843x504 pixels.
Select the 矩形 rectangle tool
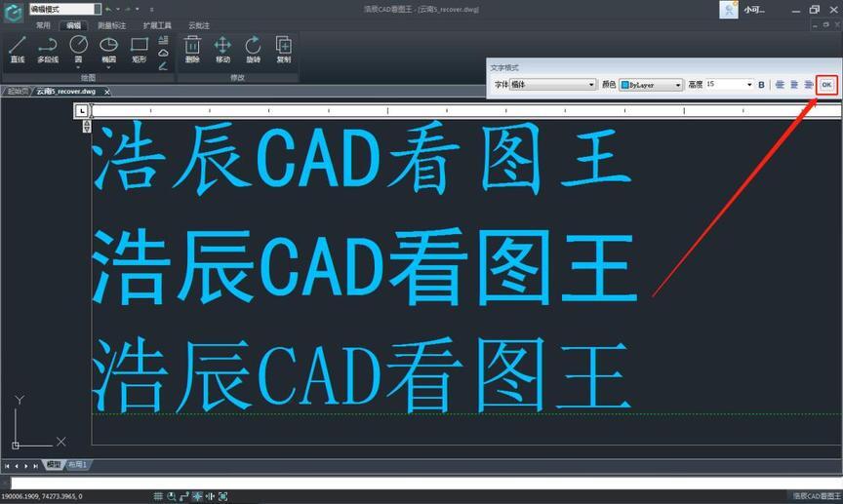coord(140,49)
